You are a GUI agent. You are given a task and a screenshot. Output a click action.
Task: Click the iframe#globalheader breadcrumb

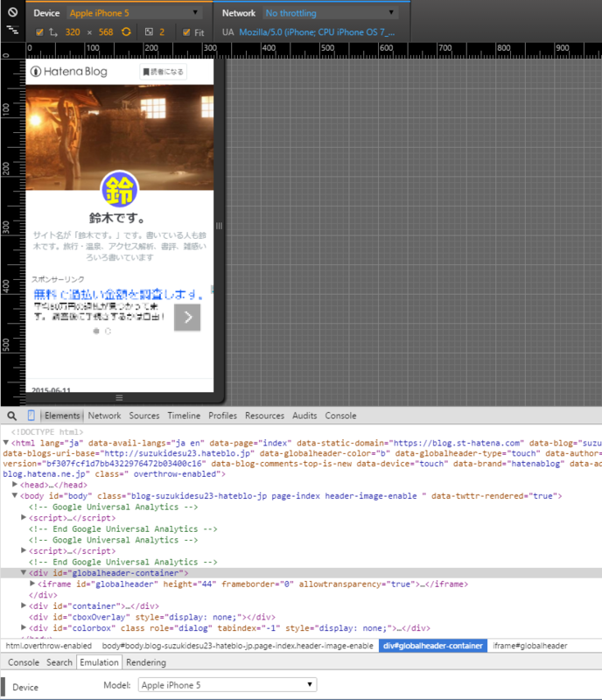tap(529, 646)
